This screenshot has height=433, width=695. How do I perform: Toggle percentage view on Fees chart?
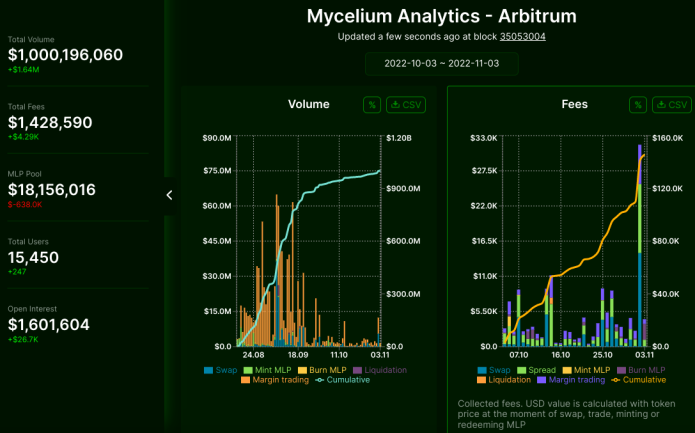coord(638,105)
